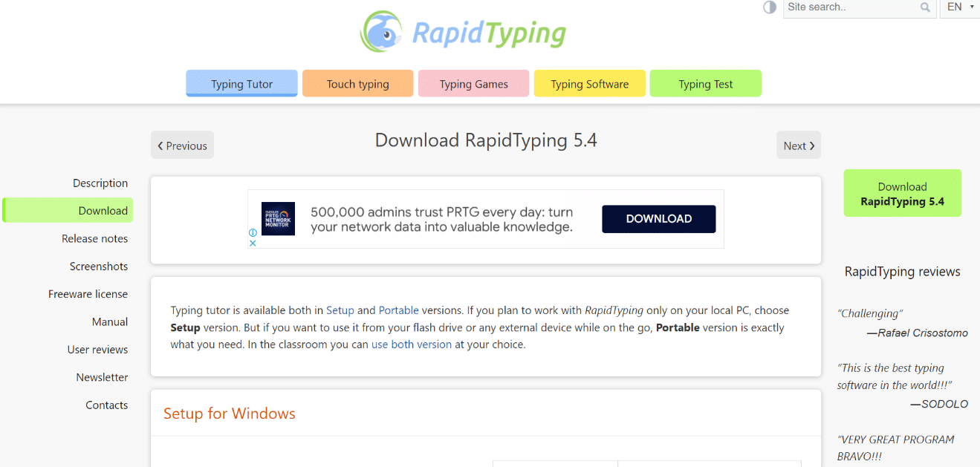Screen dimensions: 980x467
Task: Follow the Setup link in the paragraph
Action: coord(340,310)
